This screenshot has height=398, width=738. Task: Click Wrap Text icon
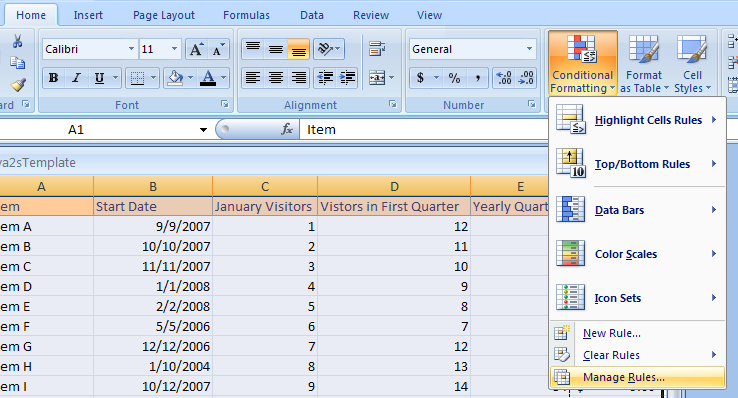coord(377,49)
